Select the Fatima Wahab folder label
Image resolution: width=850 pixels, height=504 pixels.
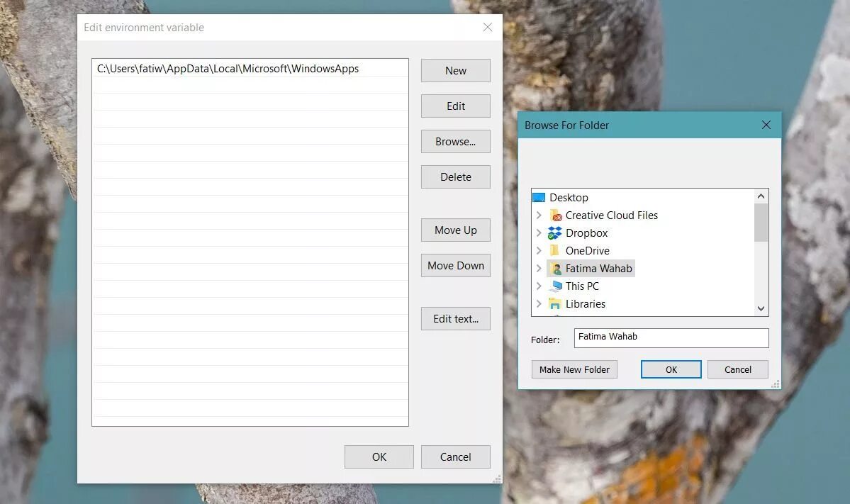(598, 268)
